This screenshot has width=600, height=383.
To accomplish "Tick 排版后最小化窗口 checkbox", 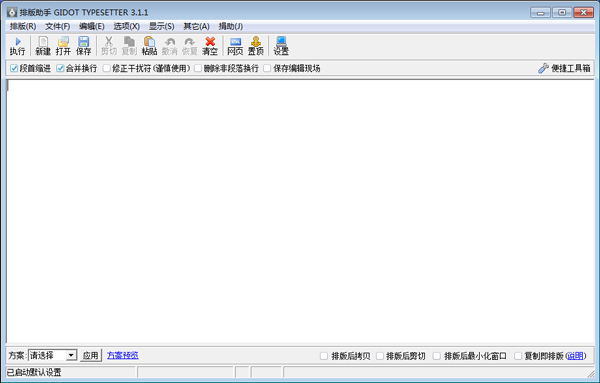I will [437, 356].
